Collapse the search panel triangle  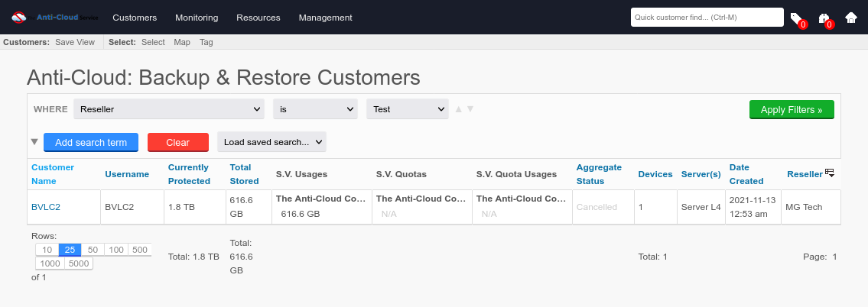(x=34, y=141)
